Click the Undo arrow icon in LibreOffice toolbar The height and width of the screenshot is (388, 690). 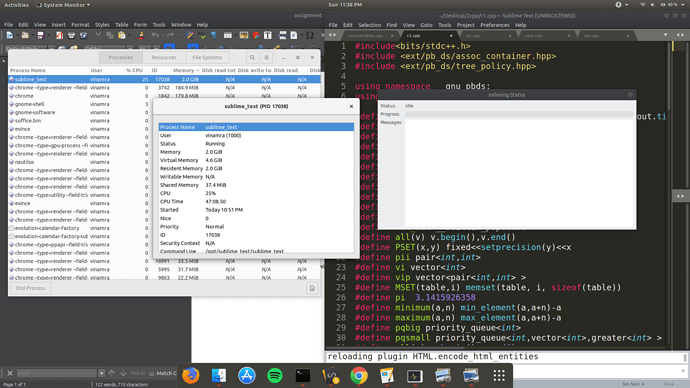click(155, 35)
